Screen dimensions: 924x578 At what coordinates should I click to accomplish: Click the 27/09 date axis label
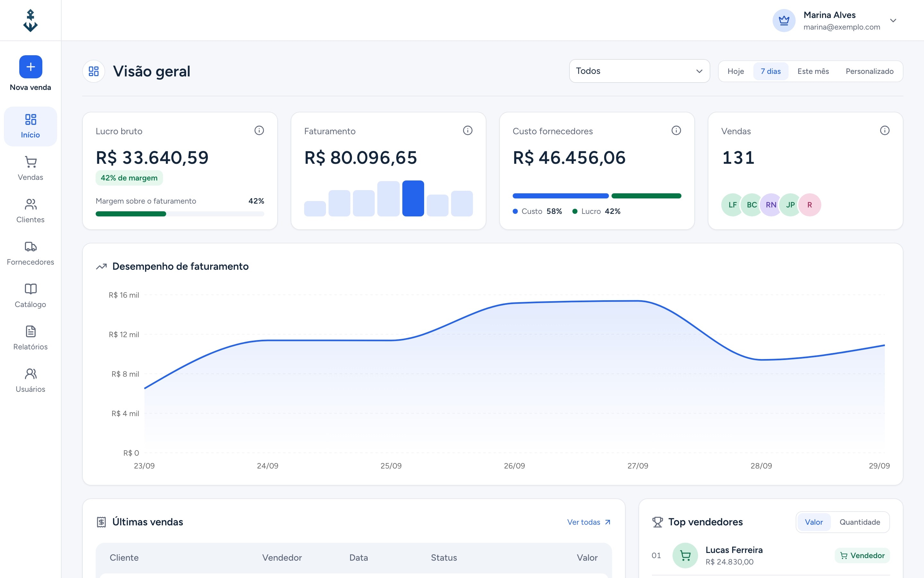coord(637,466)
